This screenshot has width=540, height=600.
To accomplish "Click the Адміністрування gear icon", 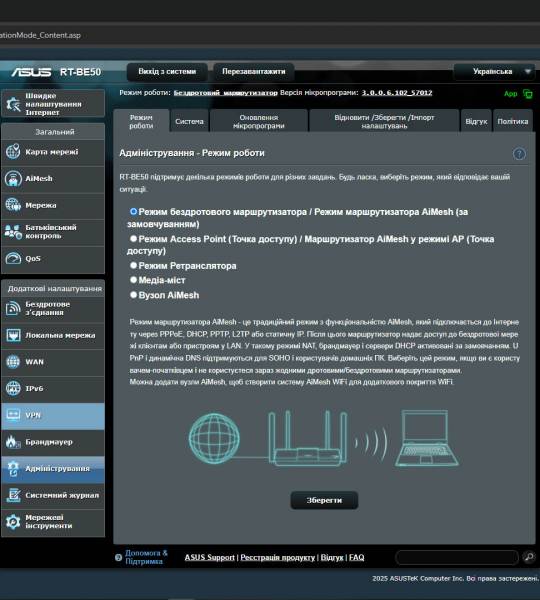I will tap(13, 469).
